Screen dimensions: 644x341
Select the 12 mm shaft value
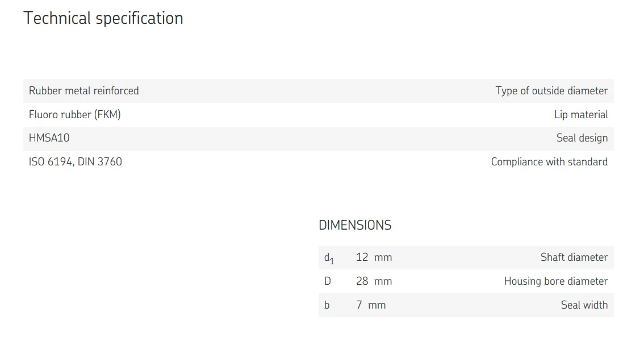pos(374,257)
